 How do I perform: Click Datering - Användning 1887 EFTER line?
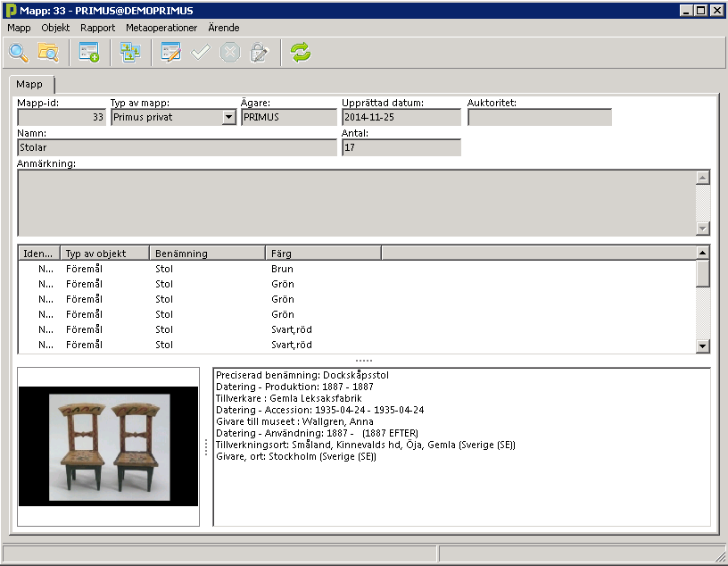pyautogui.click(x=317, y=434)
